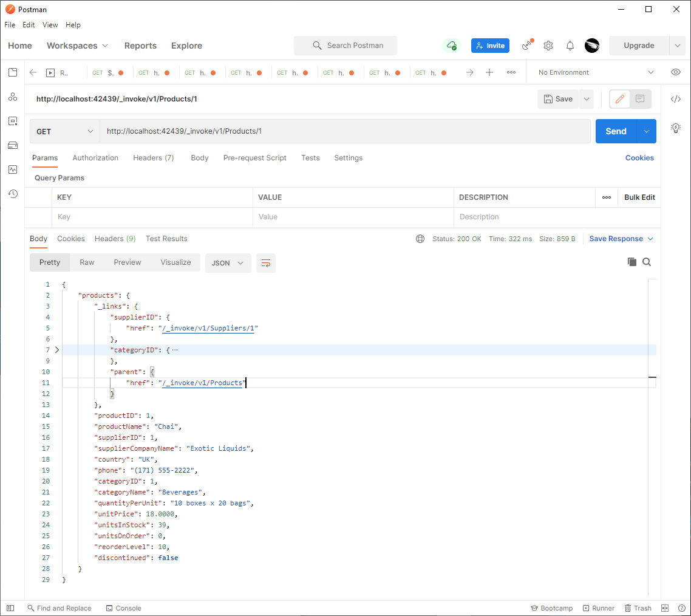Open the Console panel
Viewport: 691px width, 616px height.
124,608
